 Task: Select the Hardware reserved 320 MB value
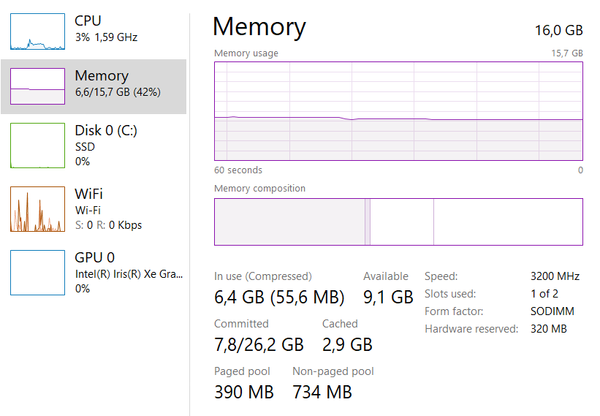point(548,329)
